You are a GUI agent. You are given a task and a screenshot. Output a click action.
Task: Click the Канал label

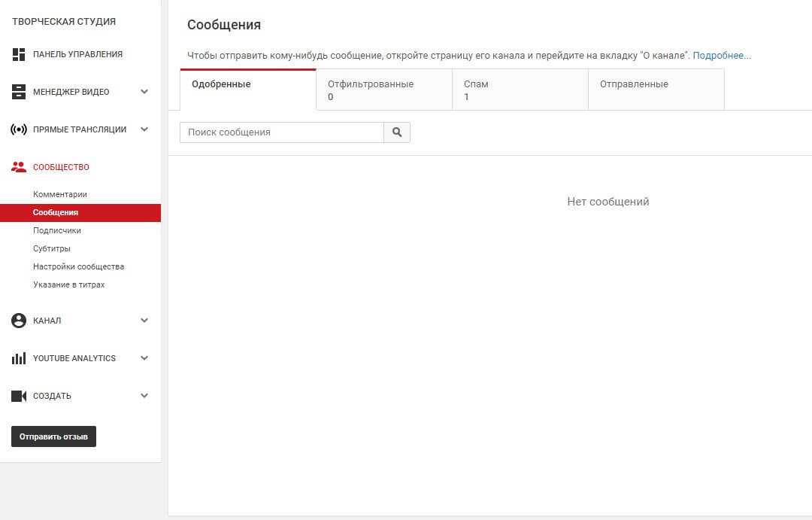pos(47,321)
